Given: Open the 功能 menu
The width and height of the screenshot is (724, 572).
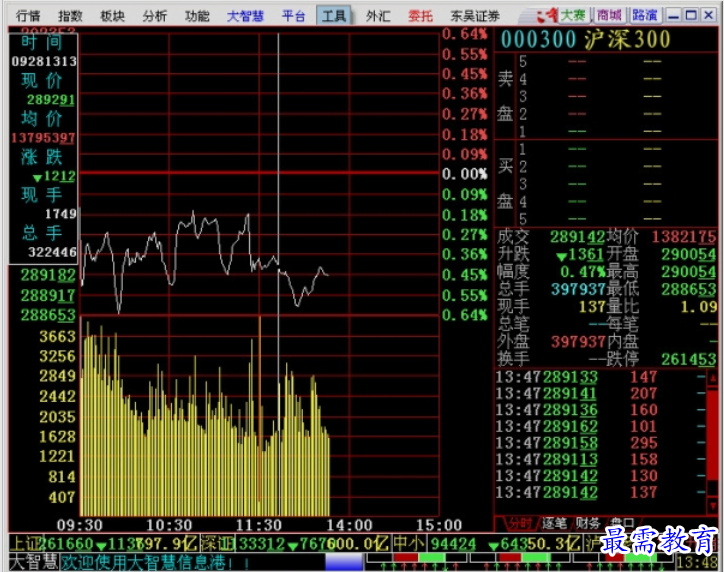Looking at the screenshot, I should [x=197, y=16].
